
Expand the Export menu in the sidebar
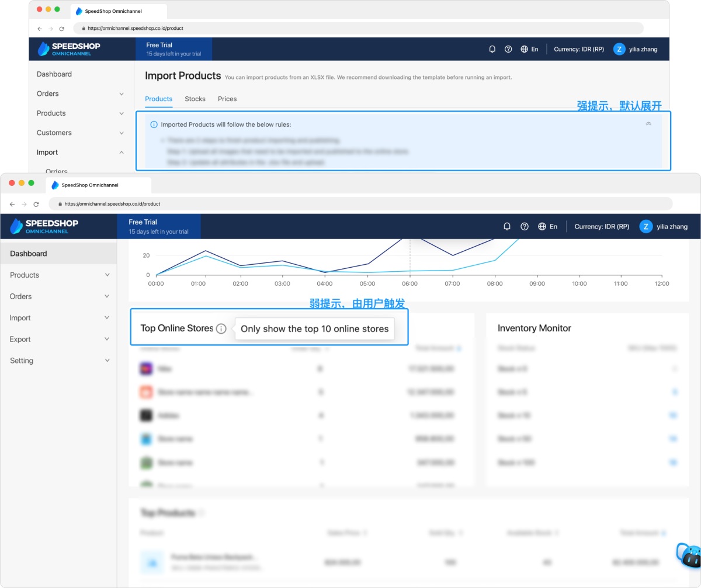tap(58, 339)
